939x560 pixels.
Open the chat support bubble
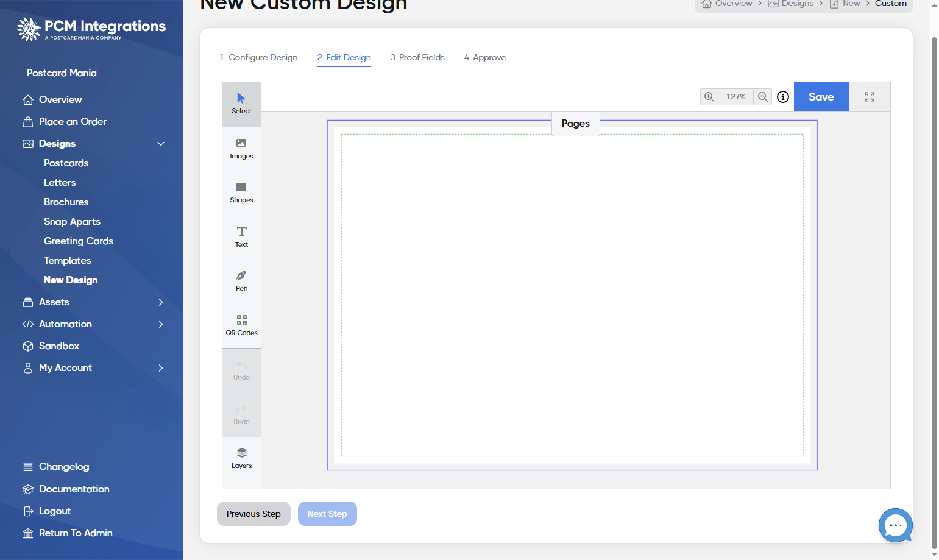(896, 525)
